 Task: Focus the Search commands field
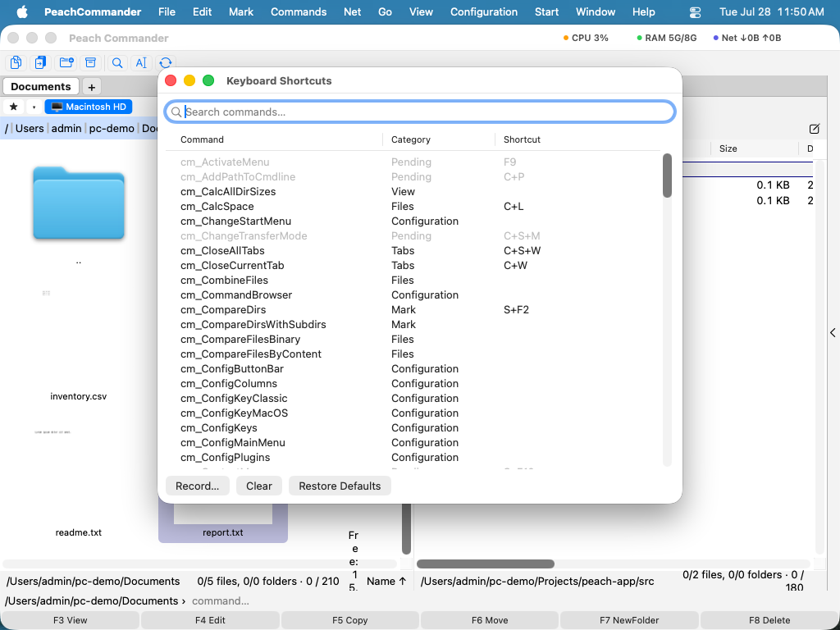click(420, 112)
